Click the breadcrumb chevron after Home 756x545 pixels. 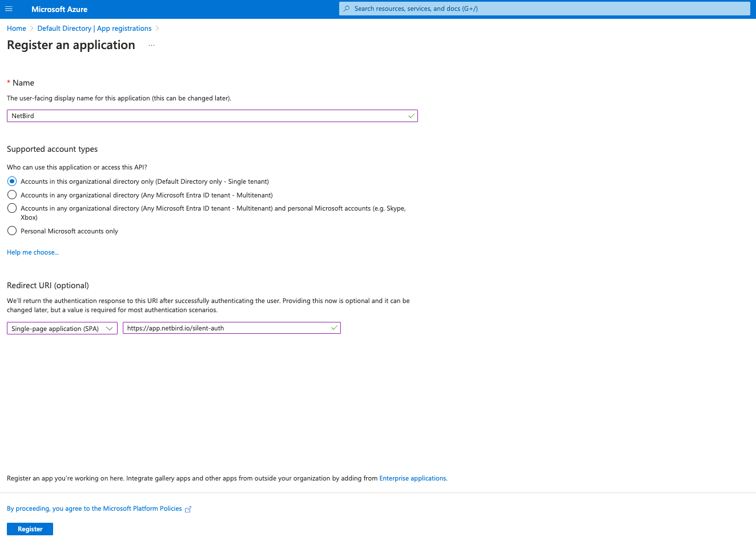click(x=30, y=28)
